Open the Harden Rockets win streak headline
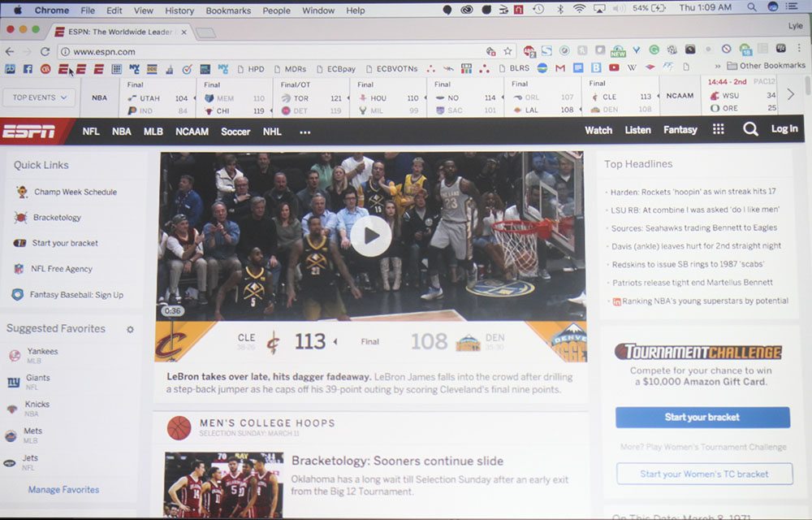This screenshot has width=812, height=520. [693, 192]
